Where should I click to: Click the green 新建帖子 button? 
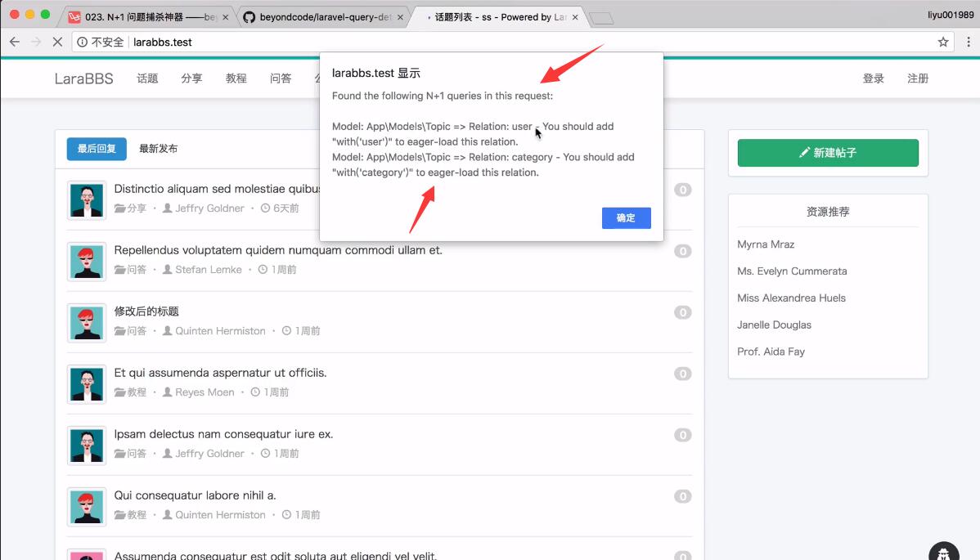(x=827, y=153)
